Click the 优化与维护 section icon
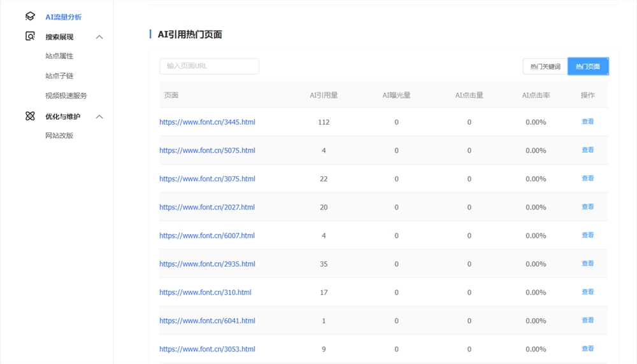The height and width of the screenshot is (364, 637). tap(30, 116)
